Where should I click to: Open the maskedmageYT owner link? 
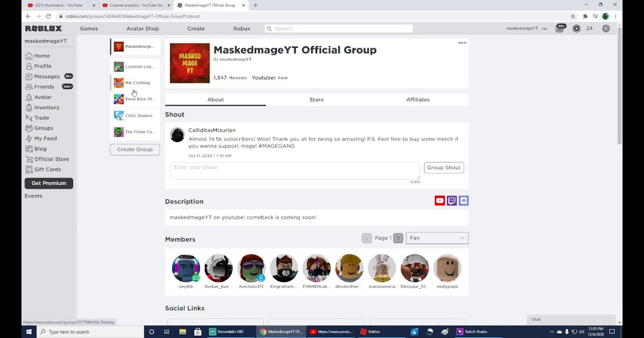pos(236,59)
